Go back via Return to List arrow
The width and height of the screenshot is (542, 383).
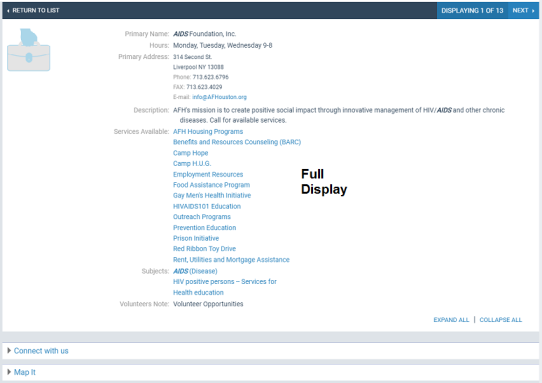click(33, 10)
